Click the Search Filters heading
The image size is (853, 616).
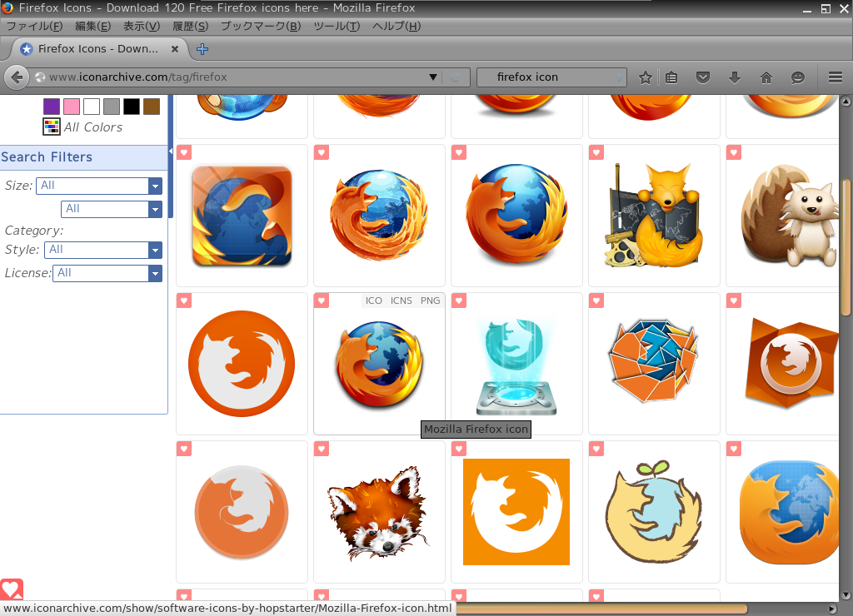pos(47,157)
